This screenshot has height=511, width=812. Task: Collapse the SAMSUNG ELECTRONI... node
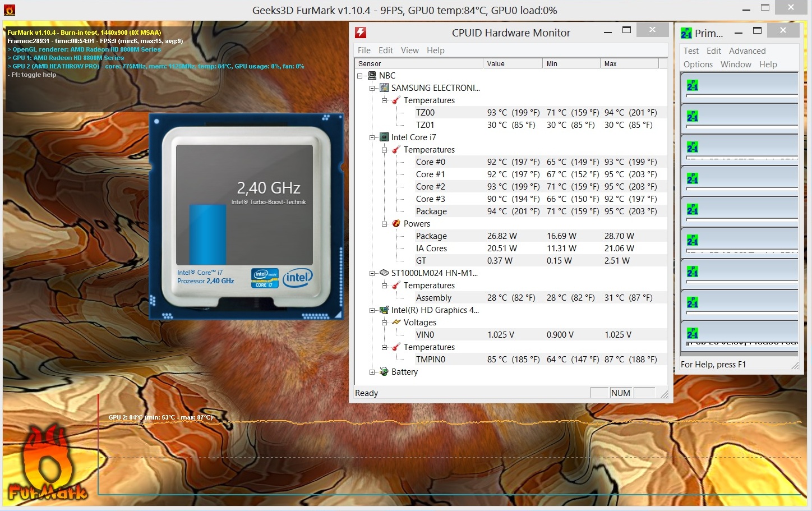pyautogui.click(x=372, y=88)
